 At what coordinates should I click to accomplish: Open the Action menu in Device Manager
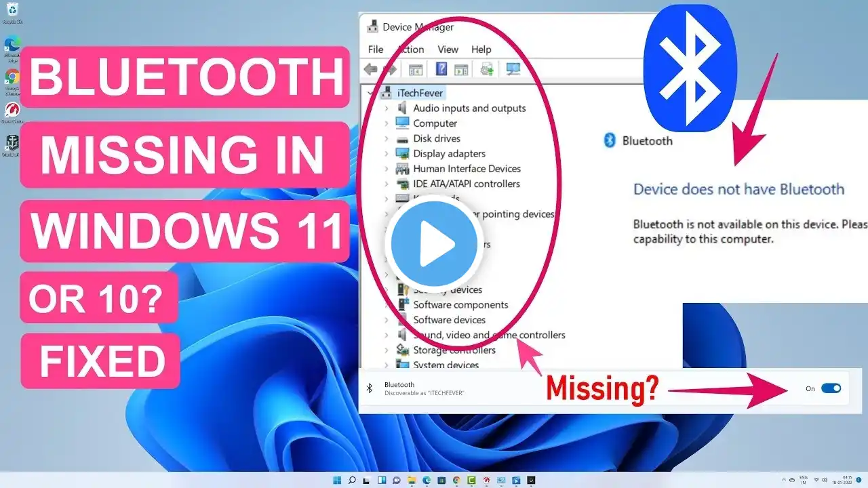click(410, 49)
